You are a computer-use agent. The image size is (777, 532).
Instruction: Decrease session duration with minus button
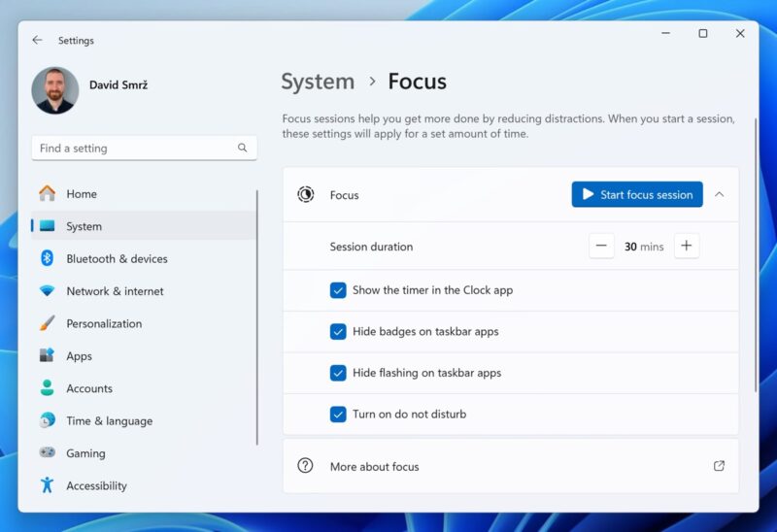point(601,246)
